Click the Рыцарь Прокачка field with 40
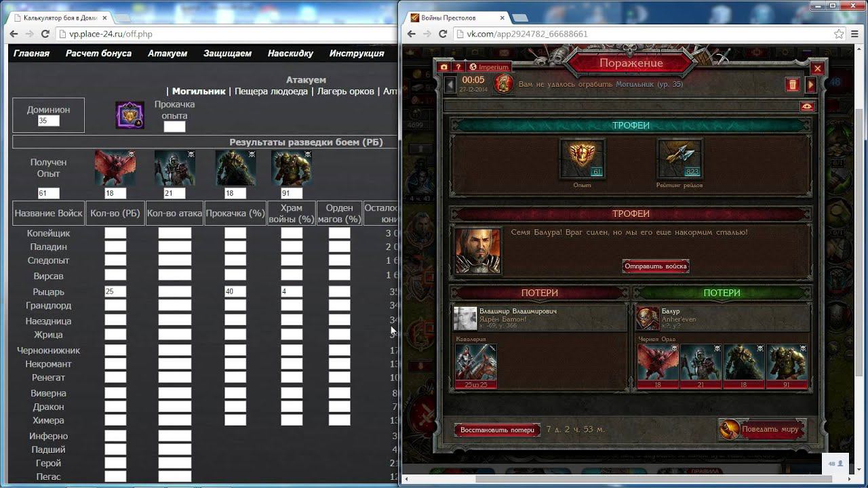 (x=235, y=291)
